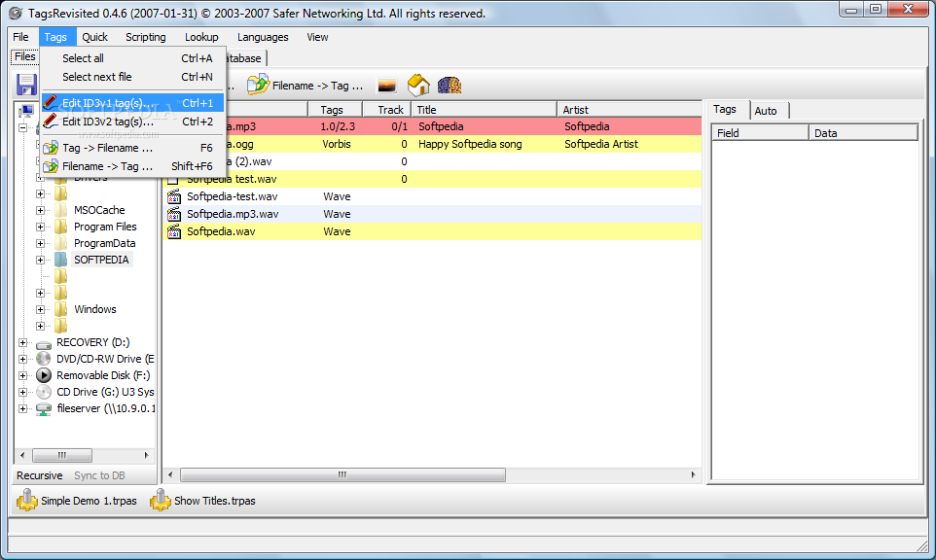
Task: Choose Filename -> Tag menu entry
Action: coord(132,166)
